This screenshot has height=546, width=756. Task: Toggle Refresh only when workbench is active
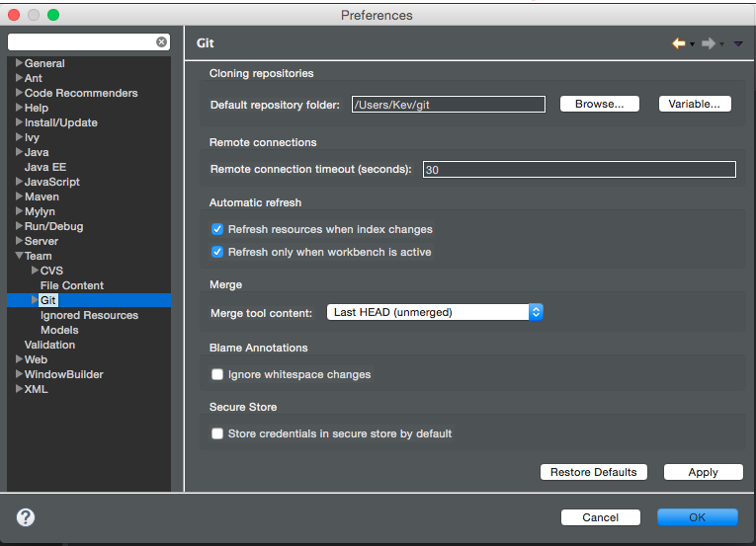coord(217,252)
